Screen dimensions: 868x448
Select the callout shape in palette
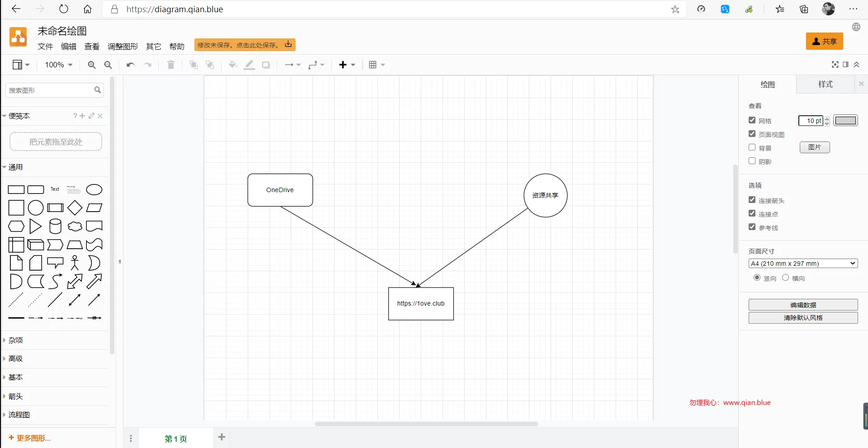[55, 263]
